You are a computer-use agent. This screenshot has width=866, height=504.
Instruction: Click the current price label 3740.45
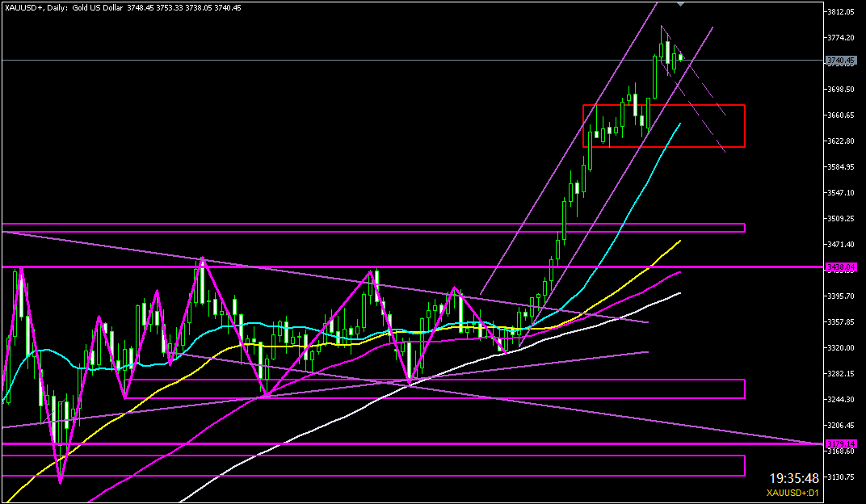(841, 60)
